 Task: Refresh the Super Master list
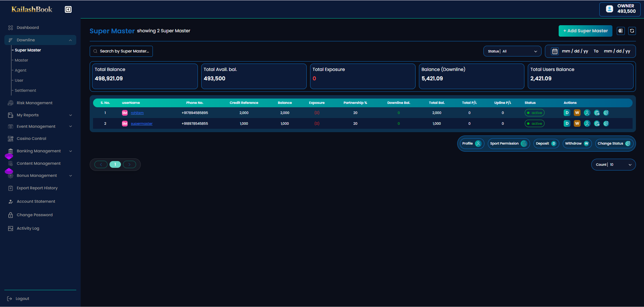pyautogui.click(x=632, y=31)
